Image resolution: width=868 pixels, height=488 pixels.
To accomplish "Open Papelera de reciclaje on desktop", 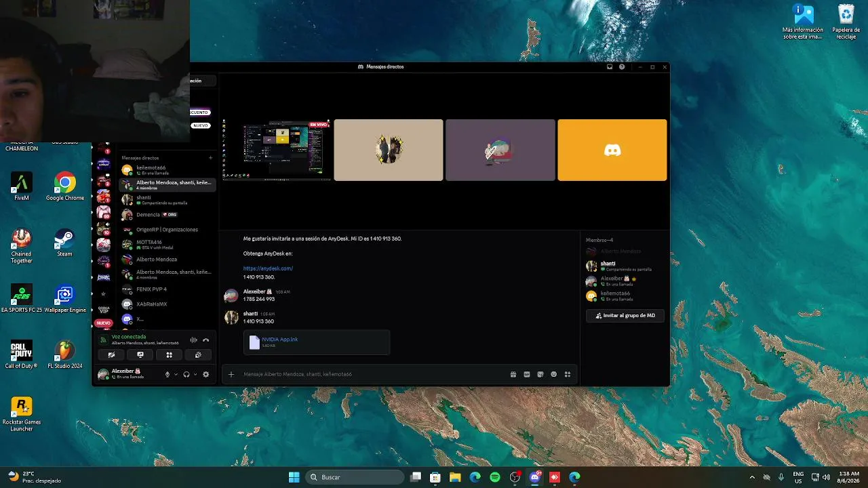I will 846,22.
